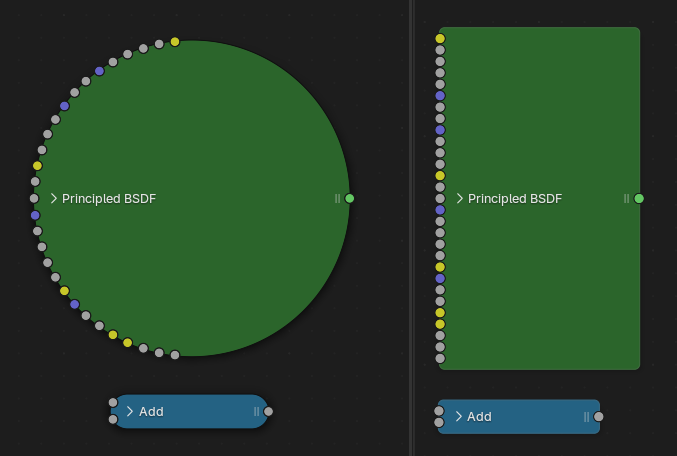Screen dimensions: 677x456
Task: Select the rectangular node's Principled BSDF label
Action: coord(515,199)
